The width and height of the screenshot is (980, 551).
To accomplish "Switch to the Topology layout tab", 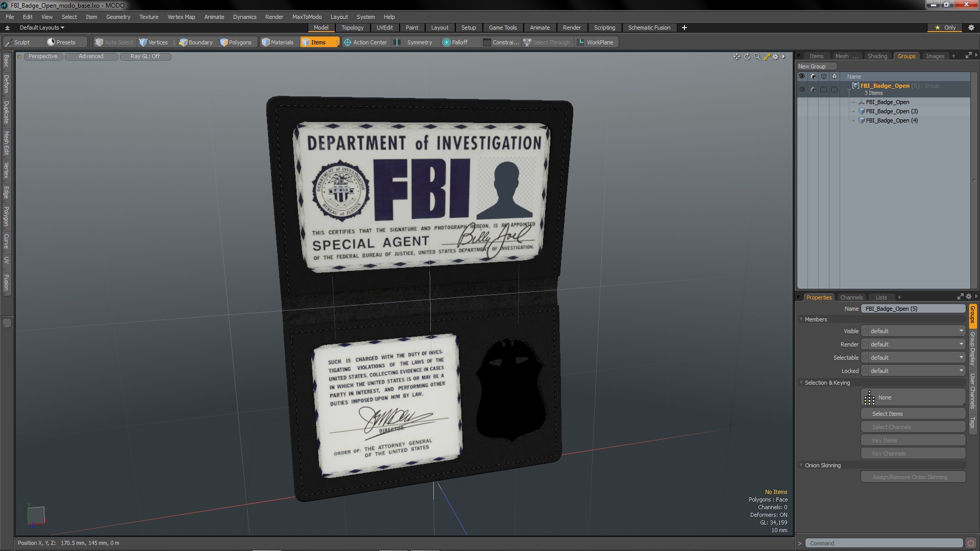I will click(352, 28).
